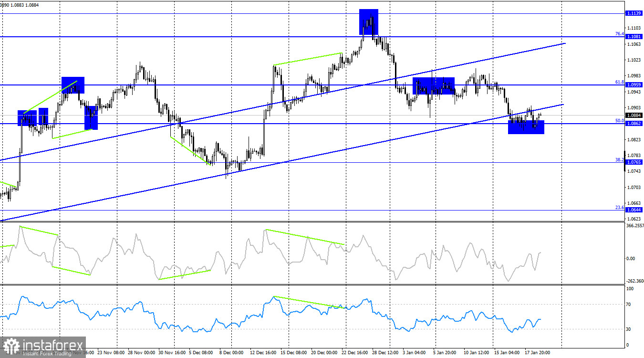Click the 1.0983 price axis value

[x=634, y=76]
